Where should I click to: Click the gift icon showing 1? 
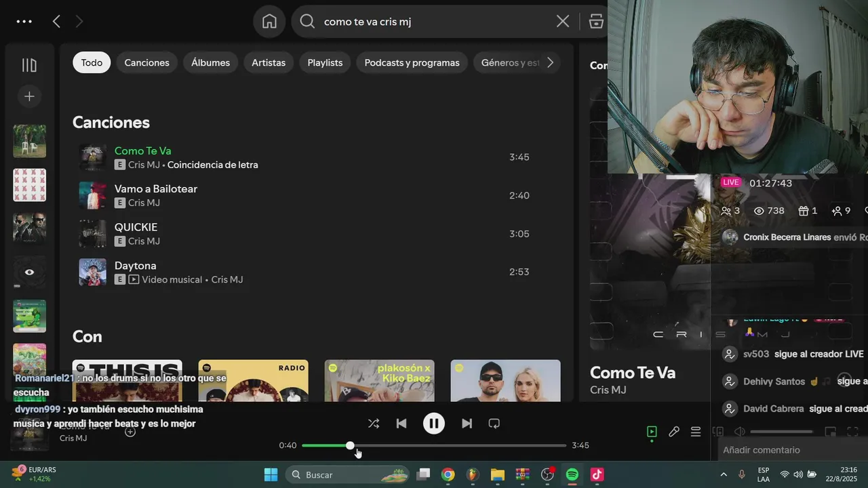pyautogui.click(x=804, y=211)
